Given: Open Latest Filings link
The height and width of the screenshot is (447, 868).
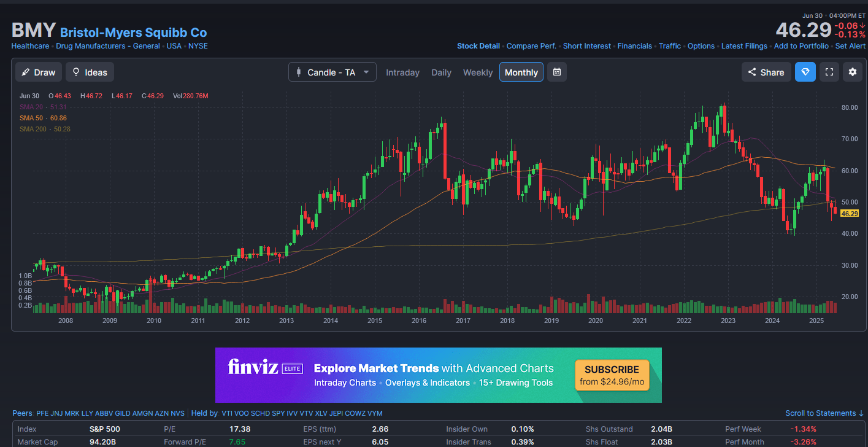Looking at the screenshot, I should pos(744,46).
